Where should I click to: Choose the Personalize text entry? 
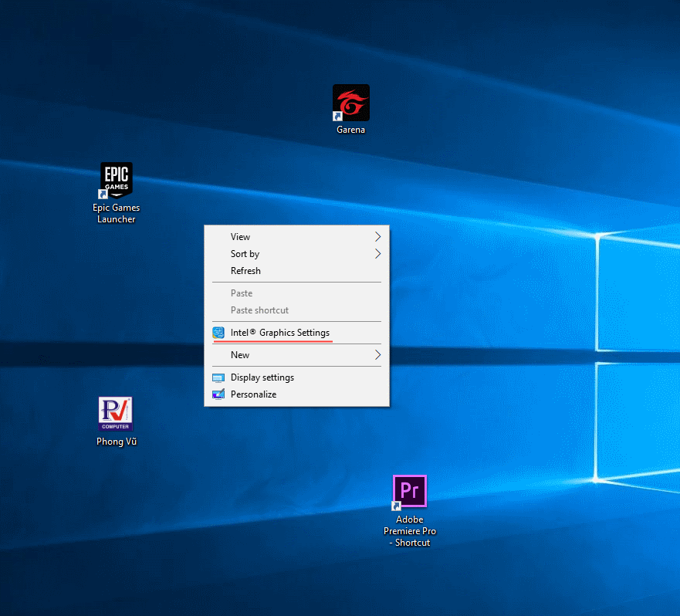coord(253,394)
